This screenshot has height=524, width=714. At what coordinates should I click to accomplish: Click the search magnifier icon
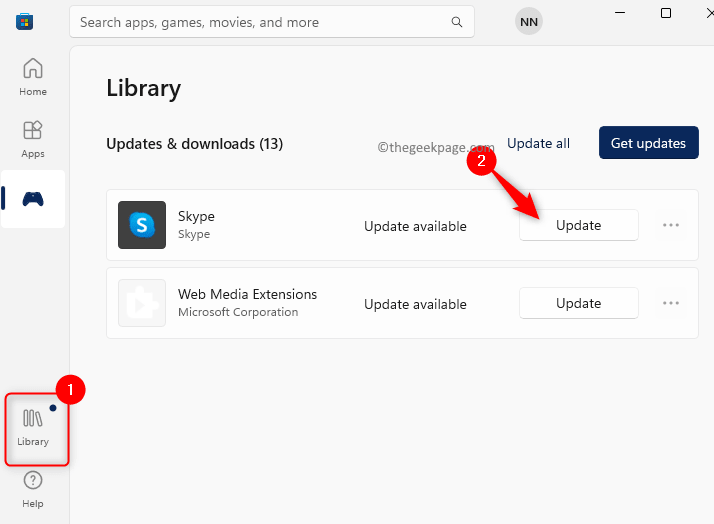pyautogui.click(x=457, y=22)
